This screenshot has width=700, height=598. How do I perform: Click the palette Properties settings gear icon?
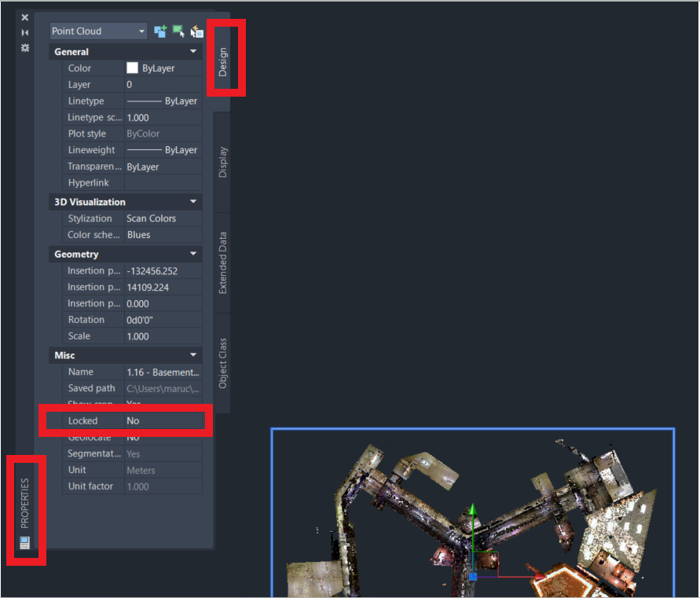(24, 47)
